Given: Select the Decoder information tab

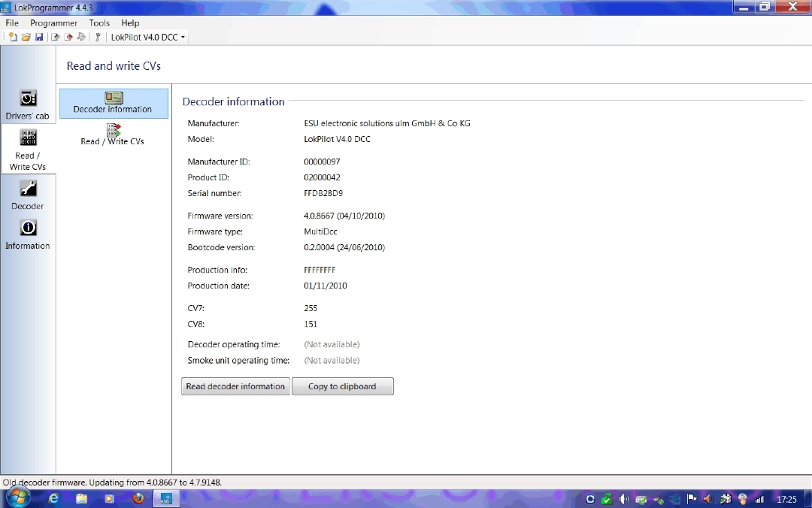Looking at the screenshot, I should (114, 103).
